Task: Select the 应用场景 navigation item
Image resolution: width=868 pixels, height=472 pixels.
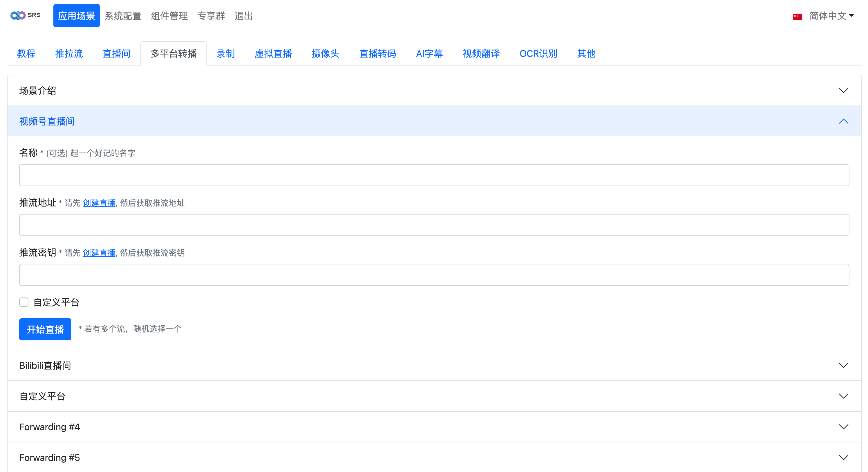Action: (x=77, y=16)
